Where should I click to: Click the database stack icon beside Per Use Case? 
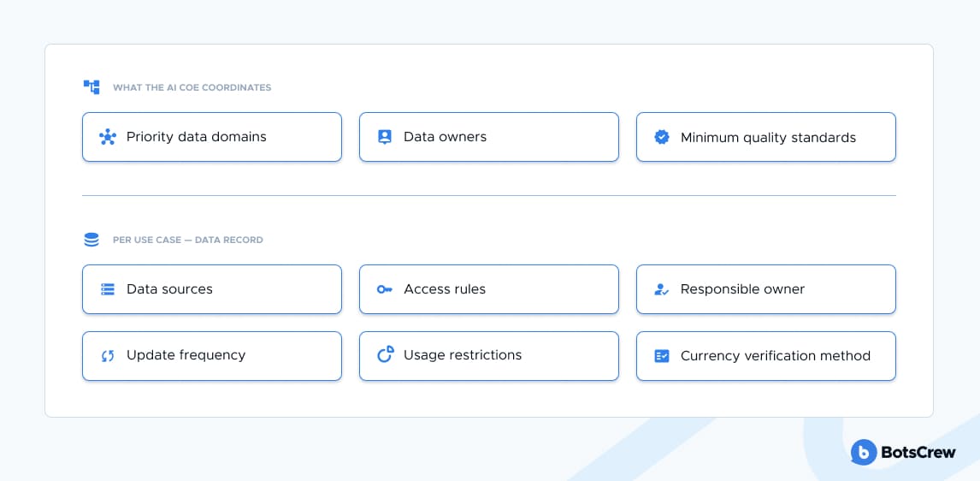[x=92, y=240]
